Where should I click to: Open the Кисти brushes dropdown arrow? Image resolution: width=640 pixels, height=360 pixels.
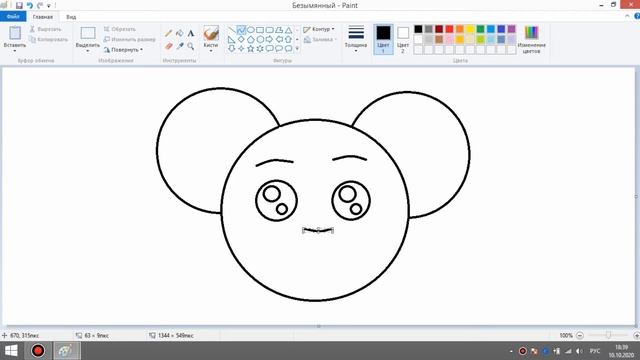(x=211, y=51)
